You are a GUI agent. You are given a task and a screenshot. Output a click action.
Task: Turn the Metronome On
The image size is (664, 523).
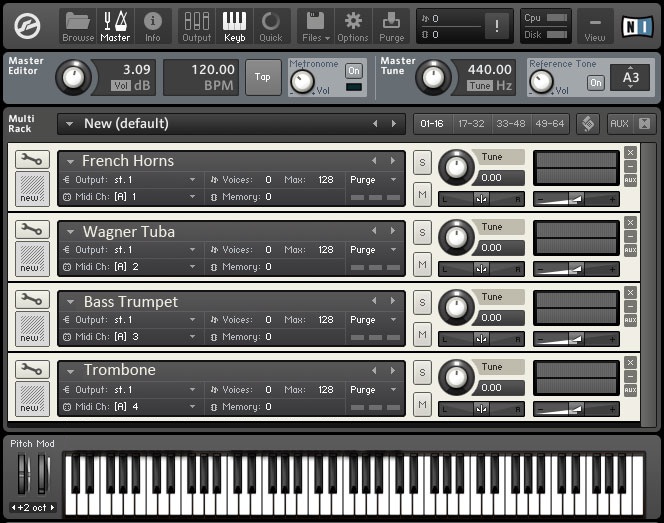[354, 70]
